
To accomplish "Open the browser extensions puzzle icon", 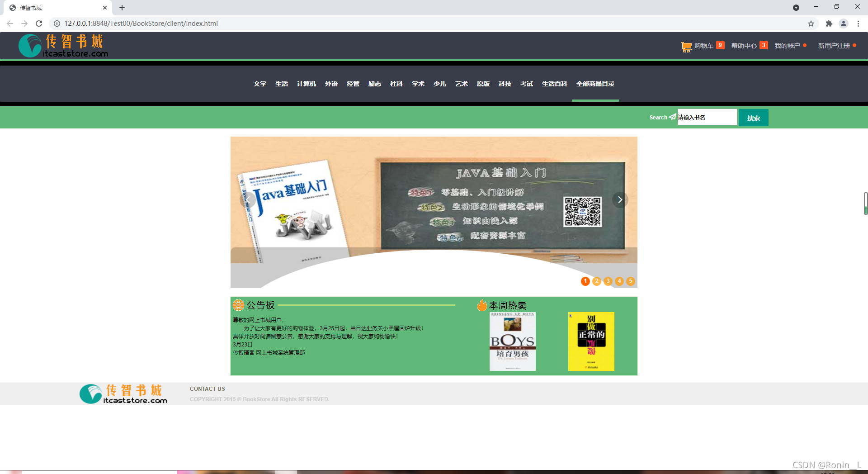I will [x=829, y=24].
